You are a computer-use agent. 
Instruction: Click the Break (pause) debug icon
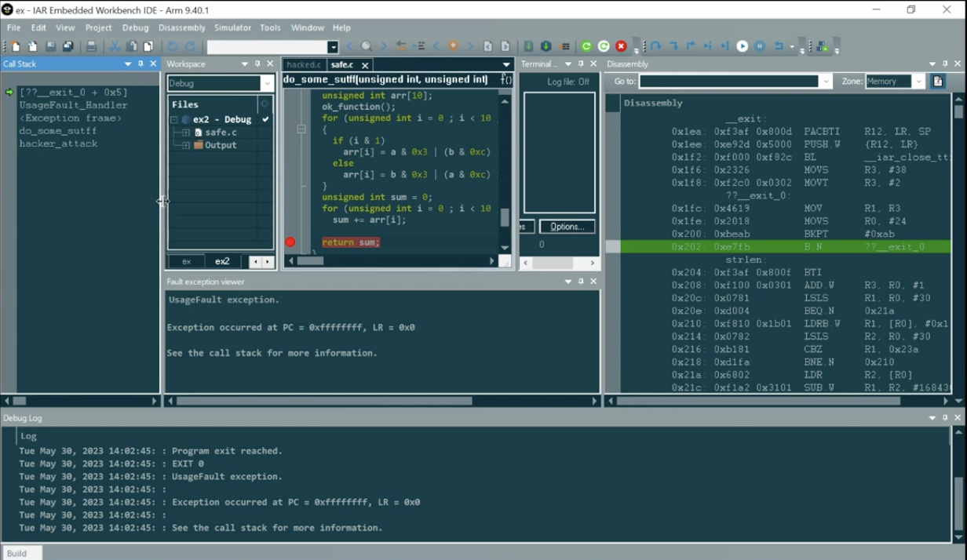[x=760, y=46]
